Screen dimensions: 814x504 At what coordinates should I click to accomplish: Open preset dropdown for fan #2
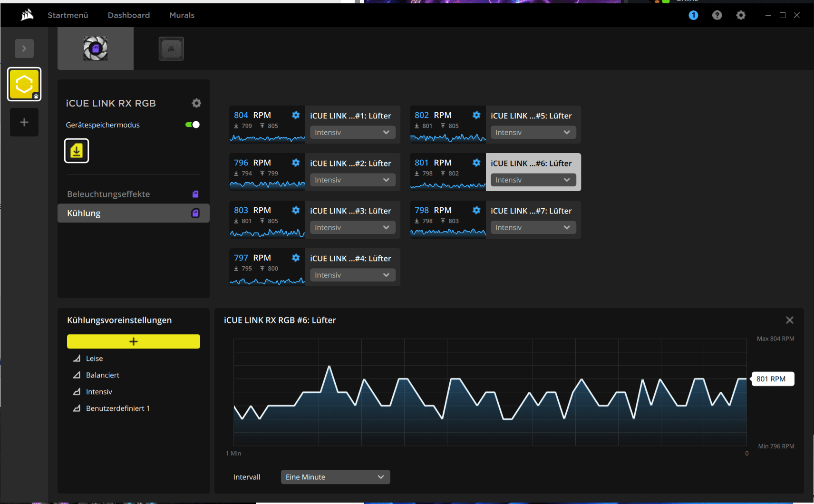(353, 180)
